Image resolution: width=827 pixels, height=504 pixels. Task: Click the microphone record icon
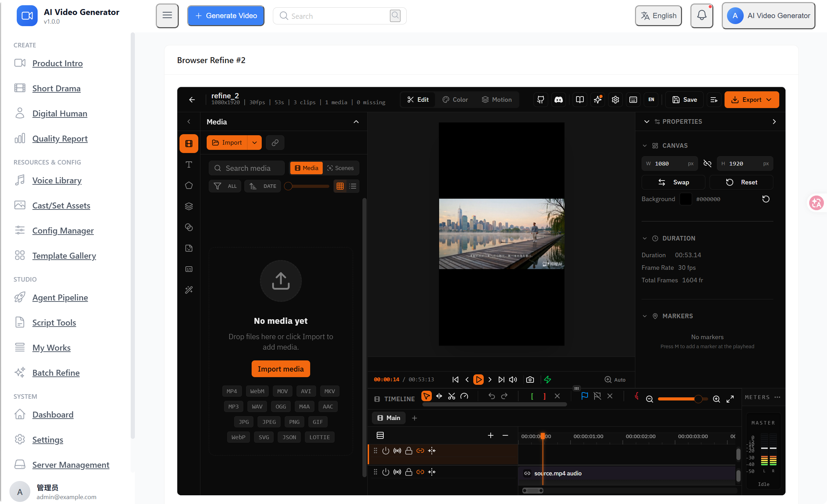pyautogui.click(x=637, y=396)
